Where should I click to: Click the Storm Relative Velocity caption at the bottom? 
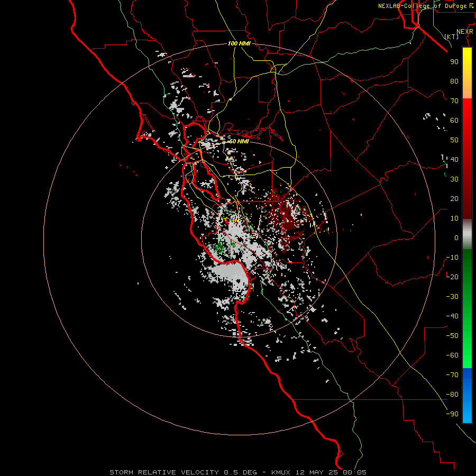[x=238, y=472]
